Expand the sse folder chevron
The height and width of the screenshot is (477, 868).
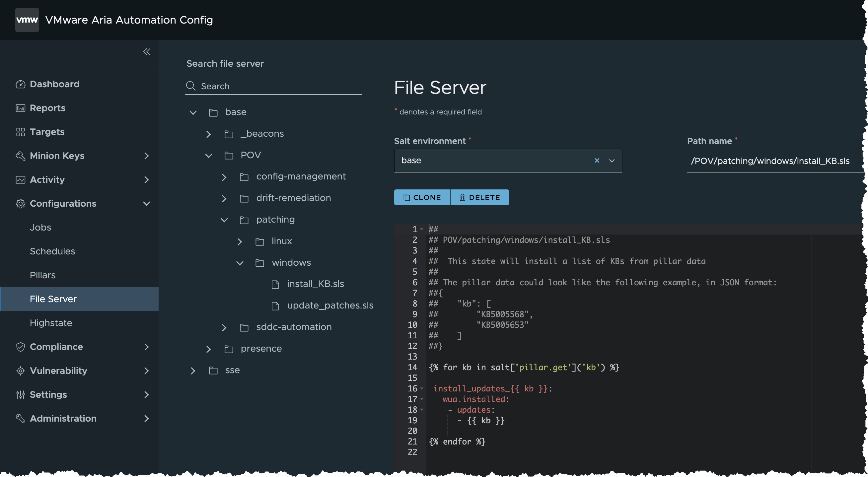(193, 371)
